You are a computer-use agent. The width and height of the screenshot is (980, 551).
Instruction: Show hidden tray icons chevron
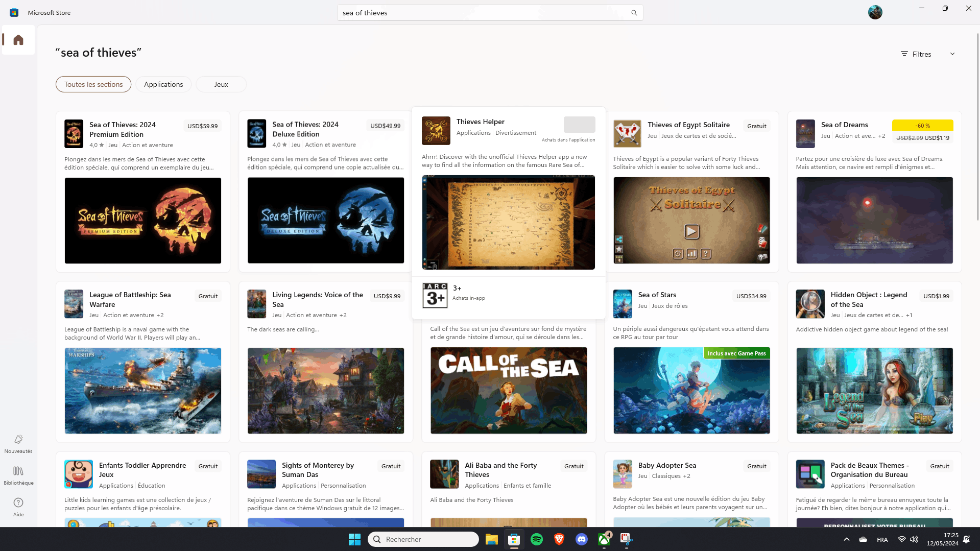[x=846, y=539]
